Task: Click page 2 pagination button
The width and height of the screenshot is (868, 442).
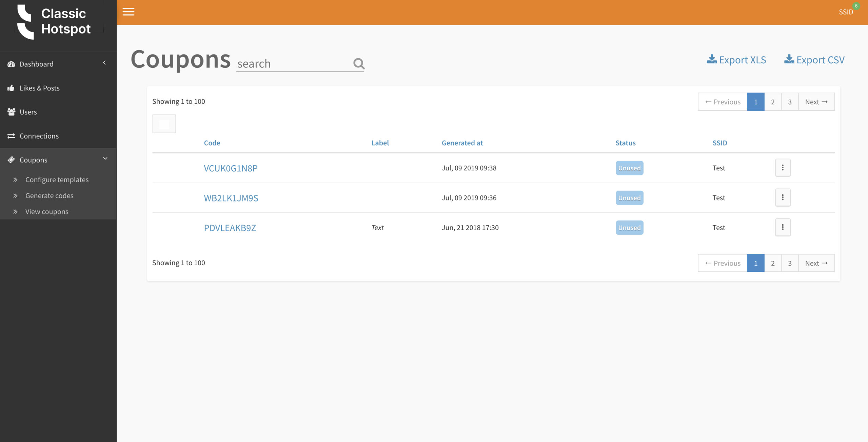Action: pyautogui.click(x=773, y=102)
